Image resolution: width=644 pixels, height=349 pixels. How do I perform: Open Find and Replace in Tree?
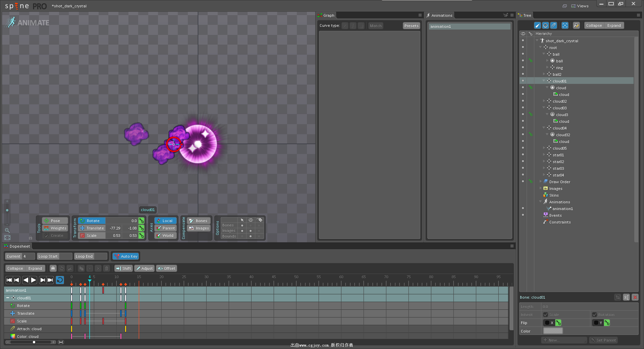pos(576,26)
